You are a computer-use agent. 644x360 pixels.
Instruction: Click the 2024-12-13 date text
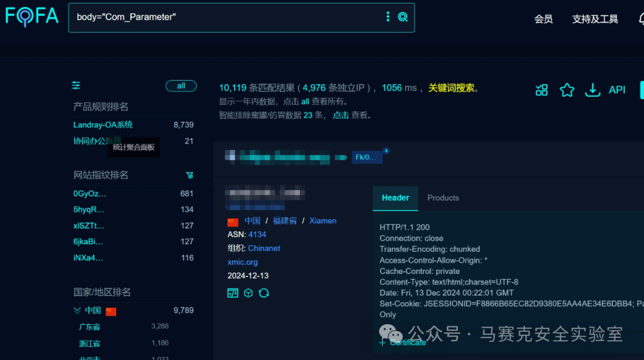tap(248, 276)
